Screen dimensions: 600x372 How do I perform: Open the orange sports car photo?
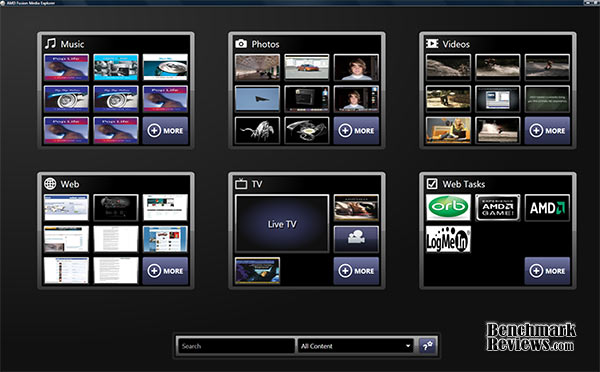307,67
